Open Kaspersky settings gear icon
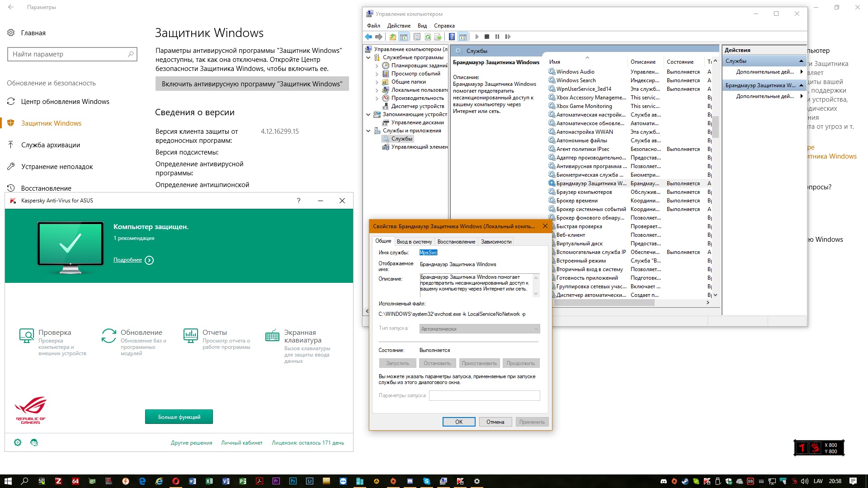 click(18, 442)
